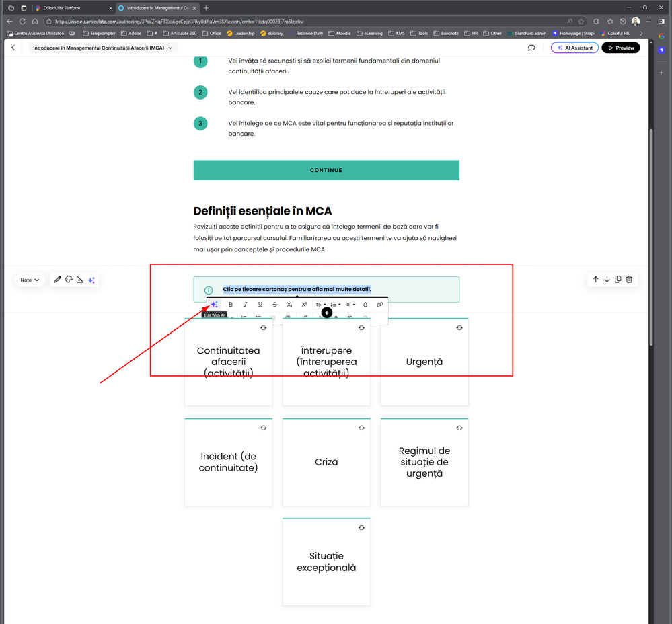672x624 pixels.
Task: Go back with the lesson back chevron
Action: (13, 48)
